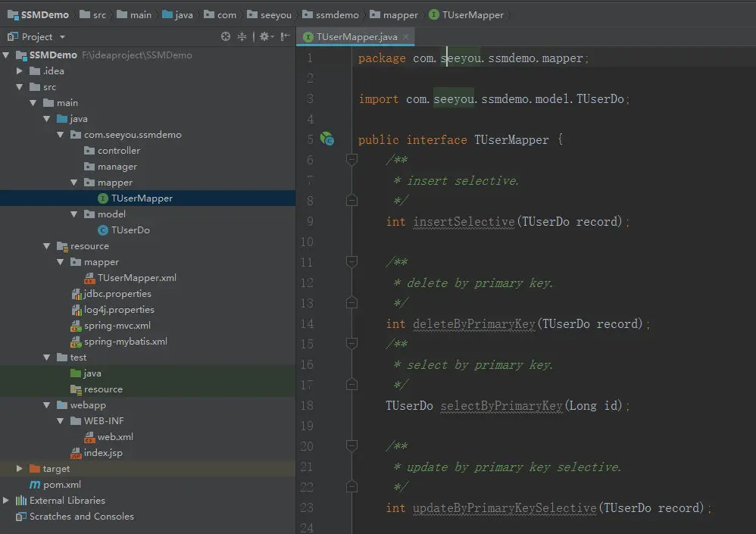Image resolution: width=756 pixels, height=534 pixels.
Task: Click the pom.xml Maven file icon
Action: 35,485
